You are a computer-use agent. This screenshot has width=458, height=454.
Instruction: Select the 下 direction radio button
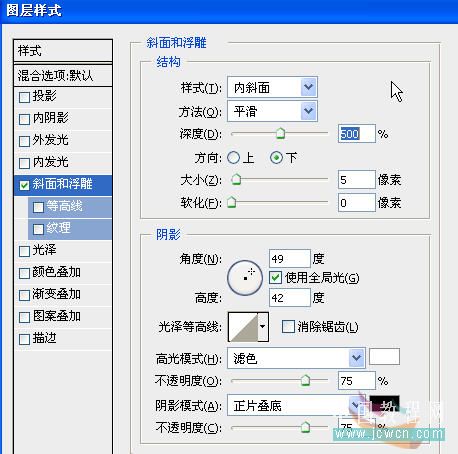(276, 158)
